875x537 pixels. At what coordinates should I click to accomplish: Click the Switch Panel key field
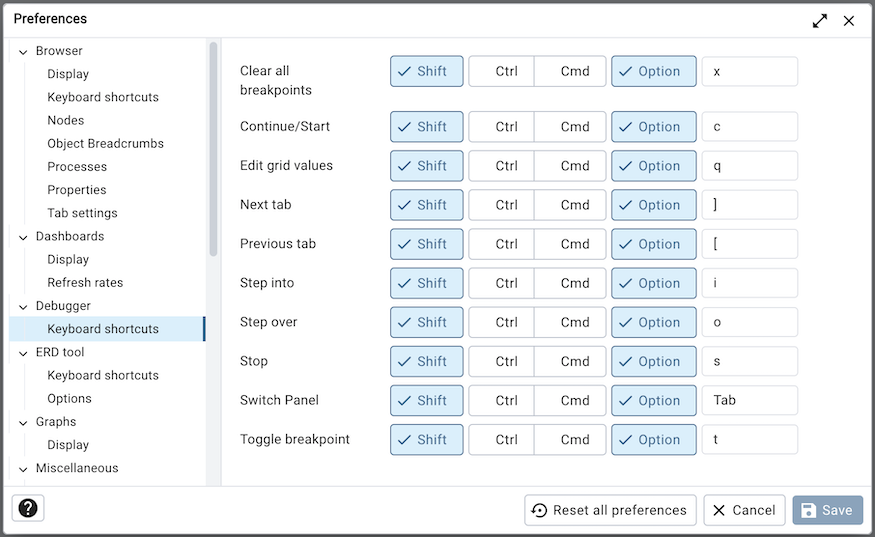[749, 400]
